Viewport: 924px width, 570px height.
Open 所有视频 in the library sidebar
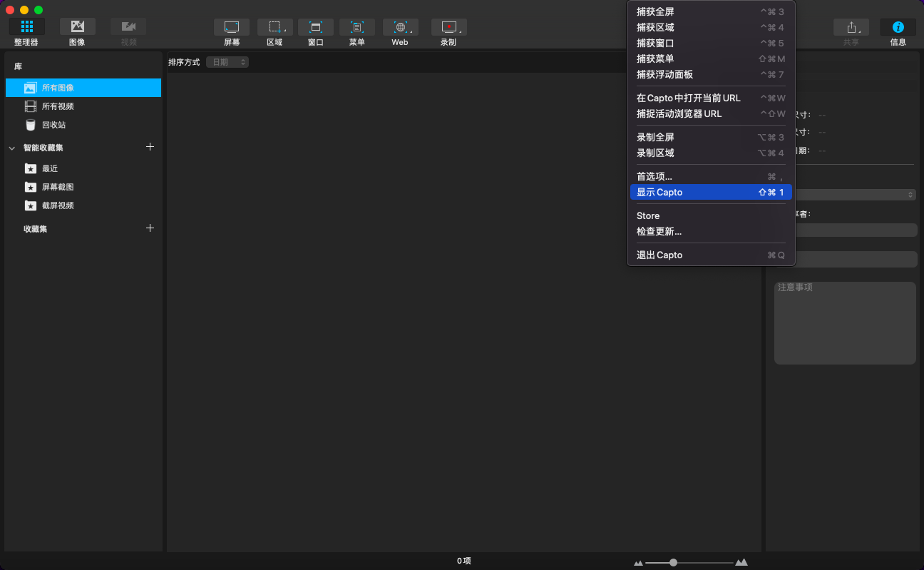pyautogui.click(x=58, y=106)
